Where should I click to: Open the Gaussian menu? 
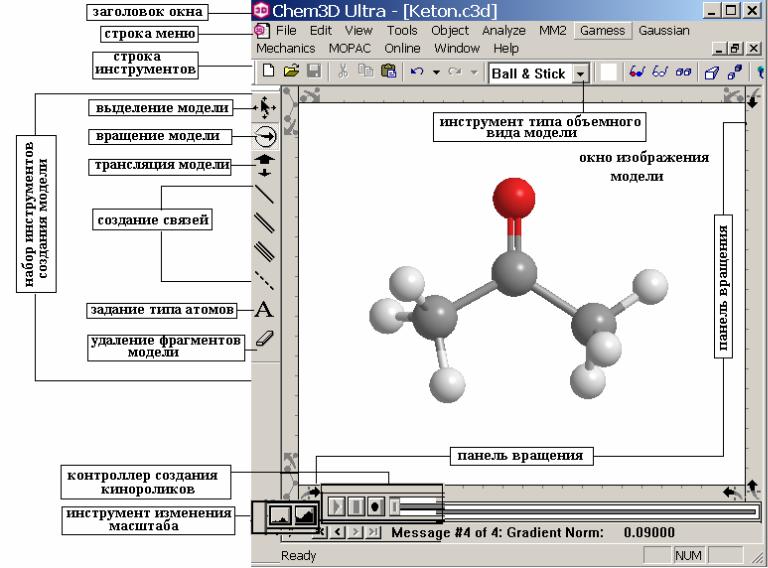(664, 30)
